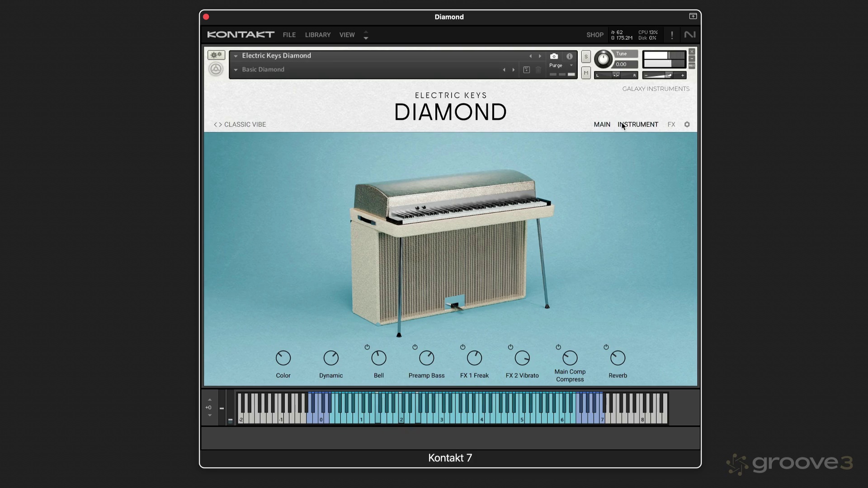Show instrument info icon
The width and height of the screenshot is (868, 488).
click(x=570, y=56)
